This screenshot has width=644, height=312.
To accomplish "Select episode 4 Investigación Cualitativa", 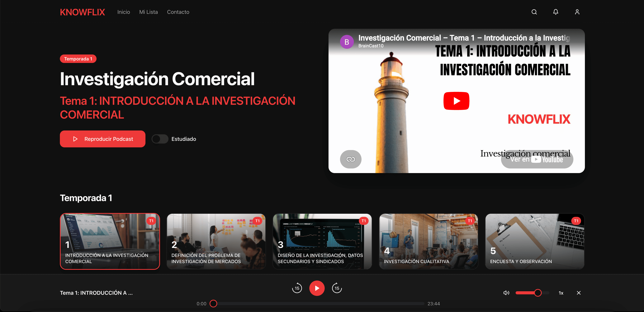I will pos(429,241).
